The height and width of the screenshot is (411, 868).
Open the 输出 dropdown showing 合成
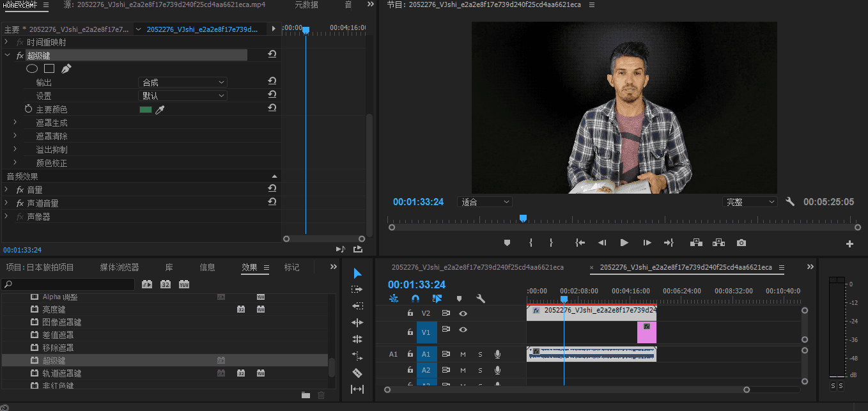(183, 82)
